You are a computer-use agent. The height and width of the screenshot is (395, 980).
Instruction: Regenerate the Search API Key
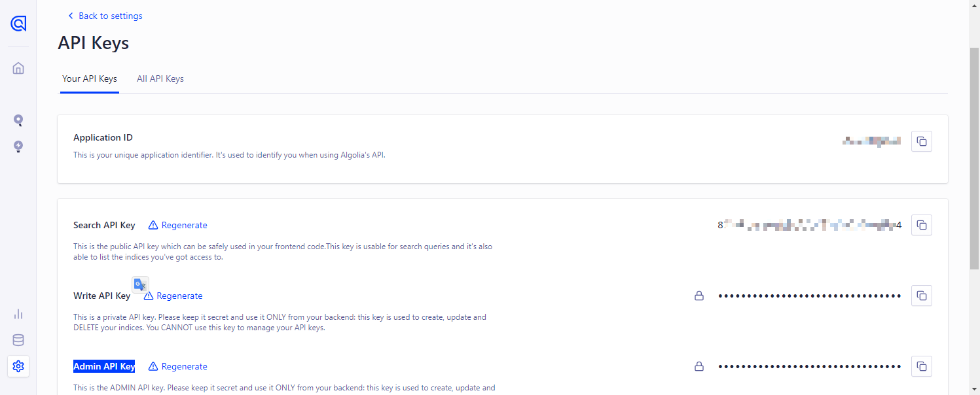(x=185, y=225)
